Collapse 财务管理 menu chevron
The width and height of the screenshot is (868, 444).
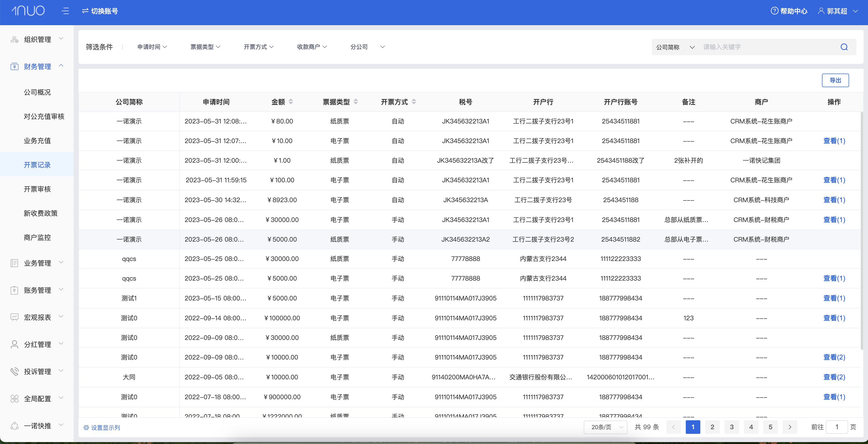pos(61,66)
